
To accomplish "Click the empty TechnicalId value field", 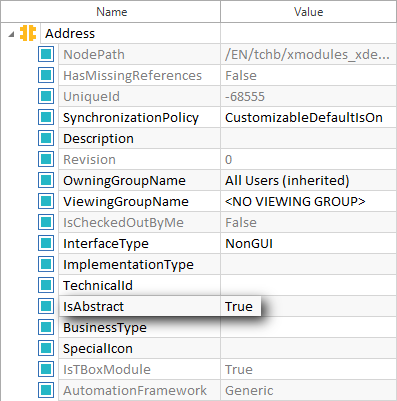I will click(x=308, y=285).
